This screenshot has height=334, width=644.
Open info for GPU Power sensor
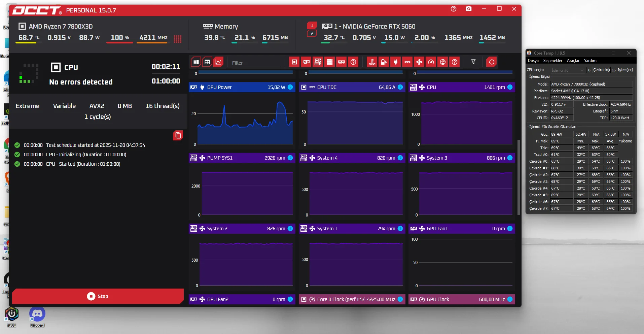(290, 87)
